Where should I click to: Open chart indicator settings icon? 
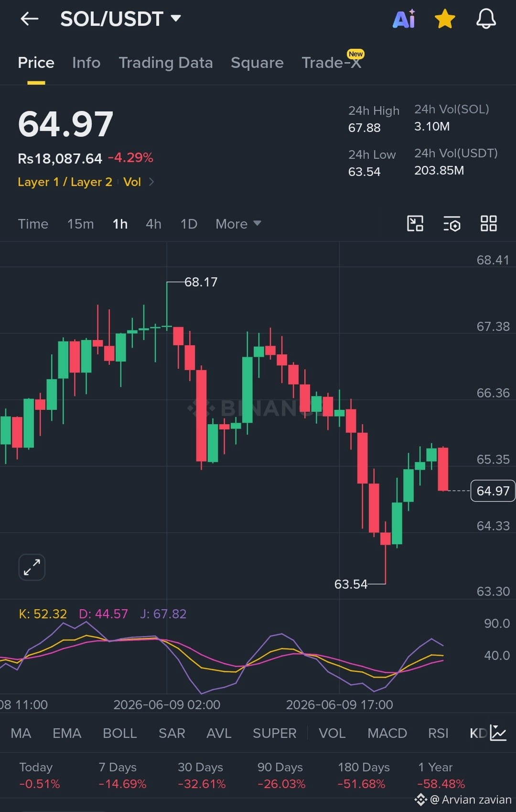pyautogui.click(x=452, y=223)
